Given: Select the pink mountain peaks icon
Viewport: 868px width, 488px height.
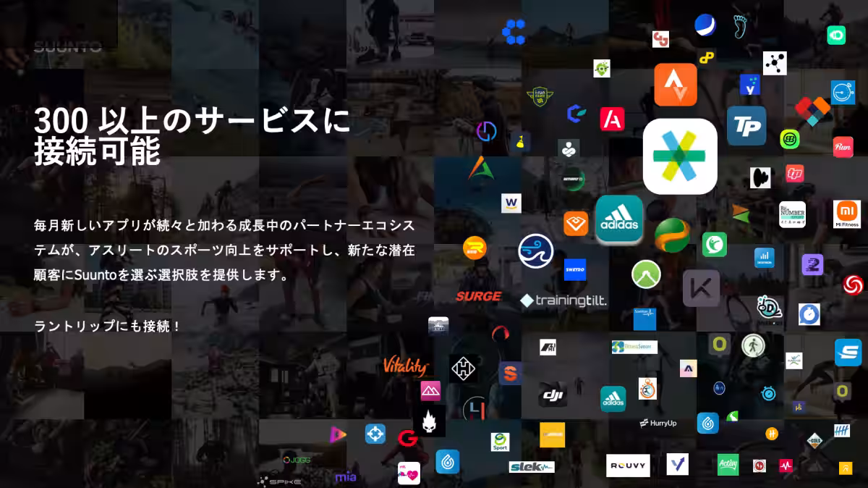Looking at the screenshot, I should coord(430,391).
